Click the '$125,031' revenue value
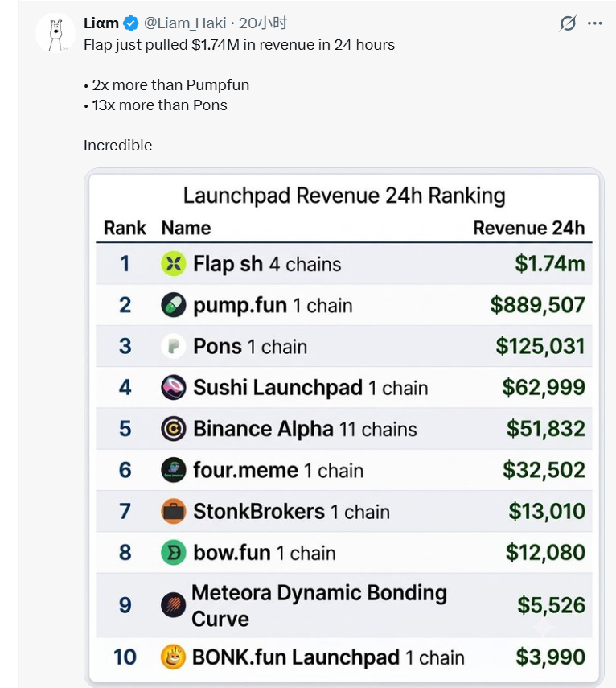The image size is (616, 688). (x=540, y=346)
